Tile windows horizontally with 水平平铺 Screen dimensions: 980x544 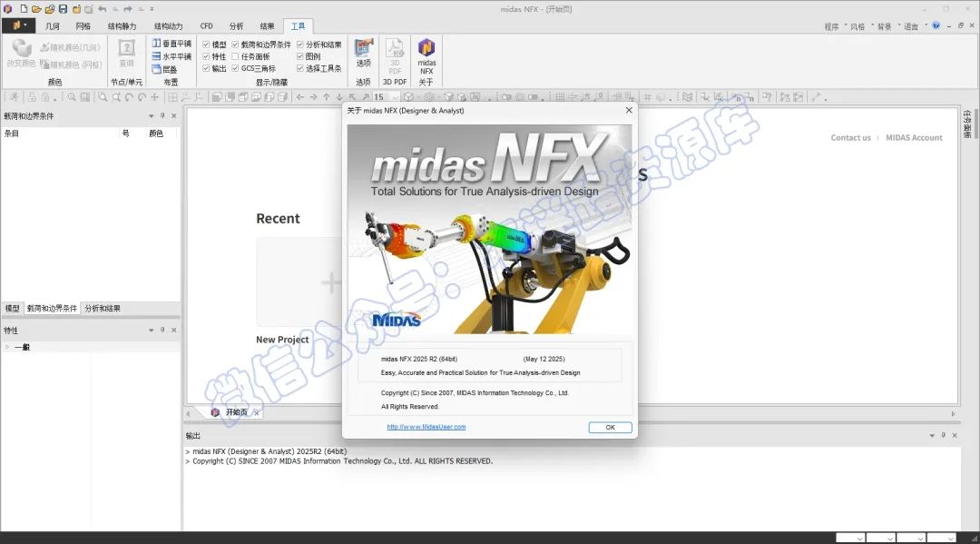pyautogui.click(x=171, y=56)
